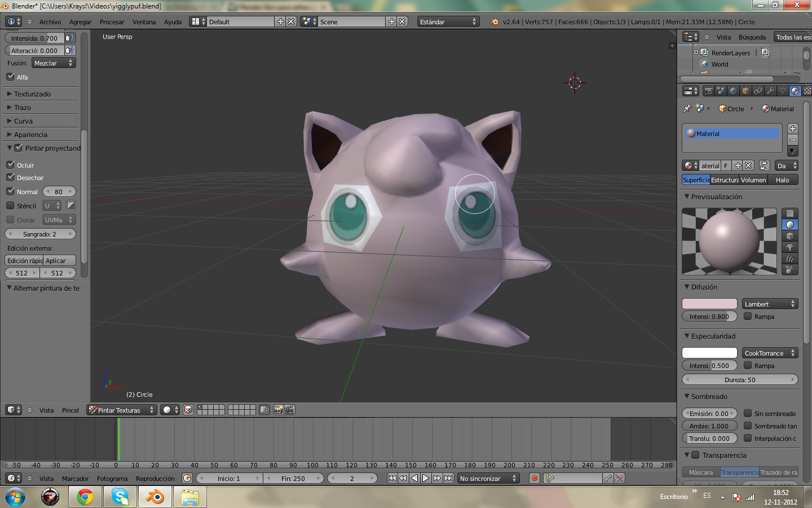Open the Lambert diffuse shader dropdown
The height and width of the screenshot is (508, 812).
coord(770,304)
